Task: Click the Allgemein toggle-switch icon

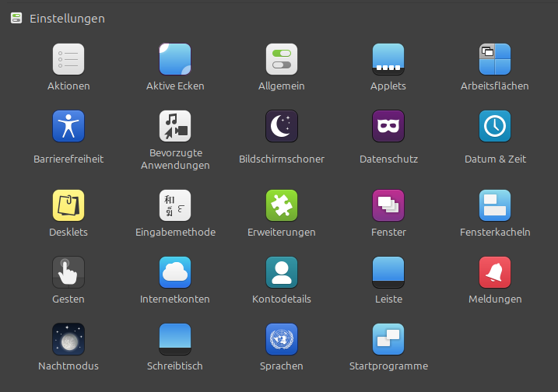Action: 282,59
